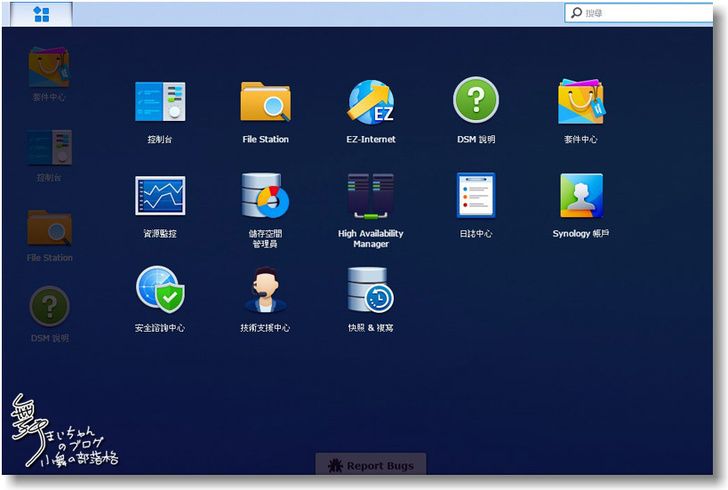Open 控制台 in the main menu grid
This screenshot has height=490, width=728.
point(160,103)
